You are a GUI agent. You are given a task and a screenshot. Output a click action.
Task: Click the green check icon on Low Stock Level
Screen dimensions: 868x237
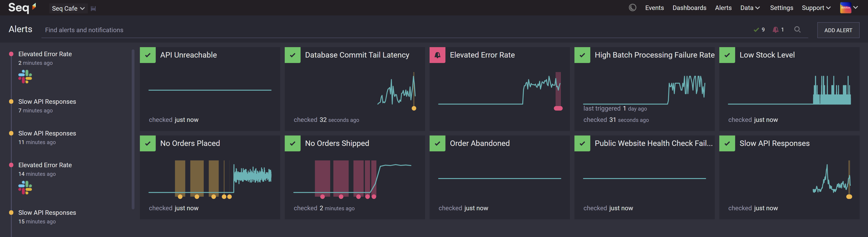pyautogui.click(x=727, y=55)
